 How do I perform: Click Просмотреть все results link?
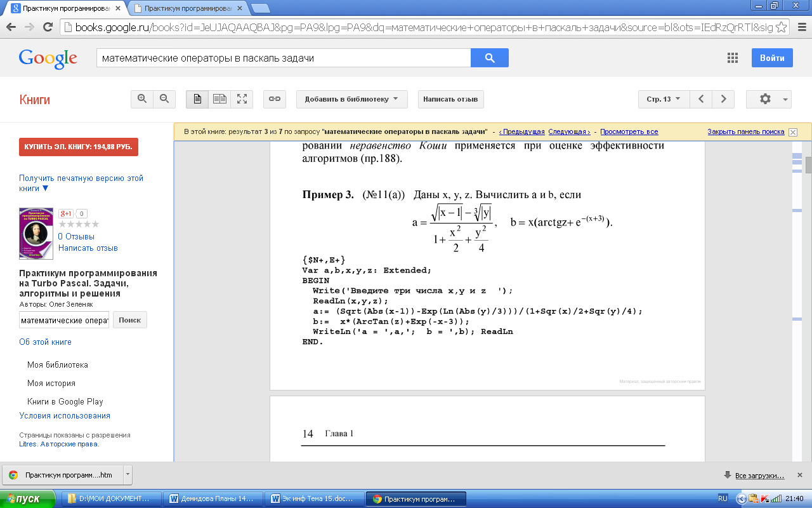coord(629,132)
